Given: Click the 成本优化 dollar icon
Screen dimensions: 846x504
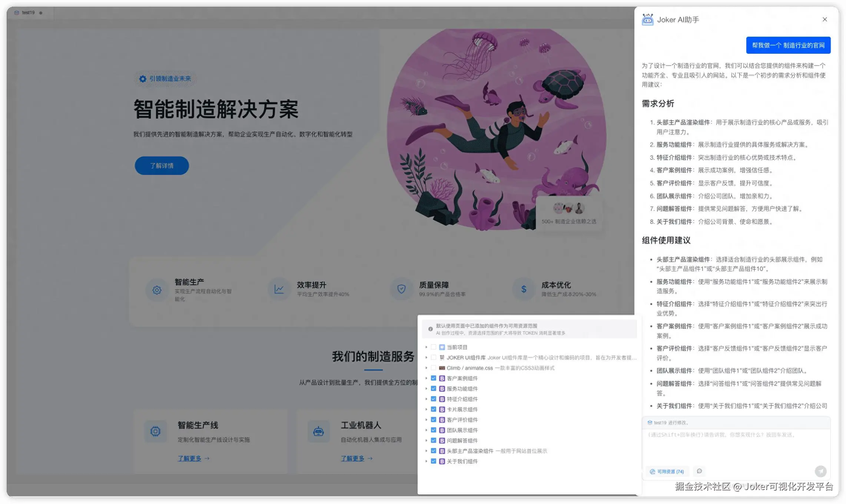Looking at the screenshot, I should pyautogui.click(x=523, y=289).
